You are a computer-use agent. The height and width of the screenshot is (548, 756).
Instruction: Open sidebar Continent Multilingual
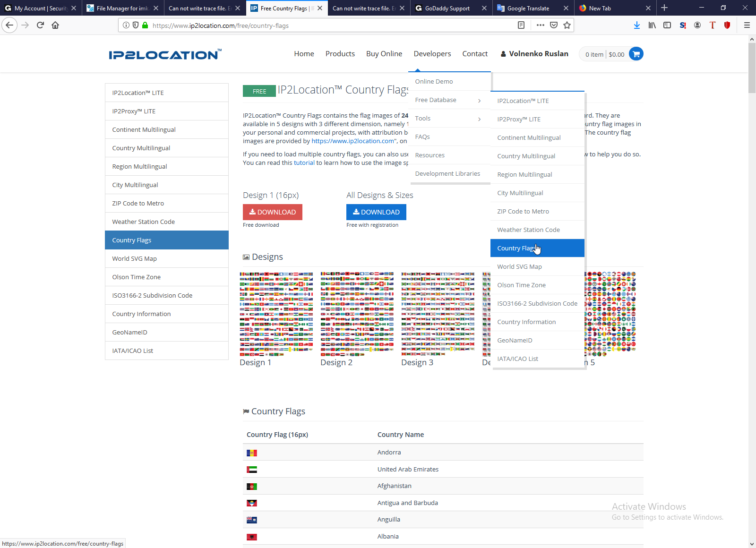[167, 129]
